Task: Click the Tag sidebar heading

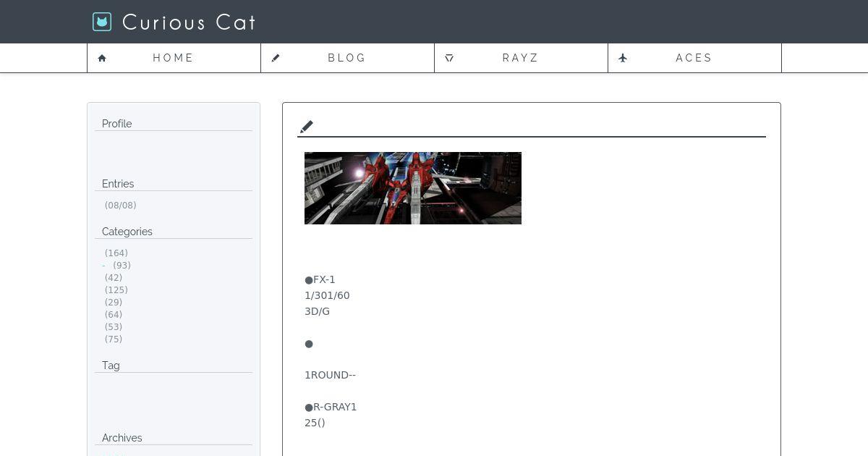Action: coord(111,366)
